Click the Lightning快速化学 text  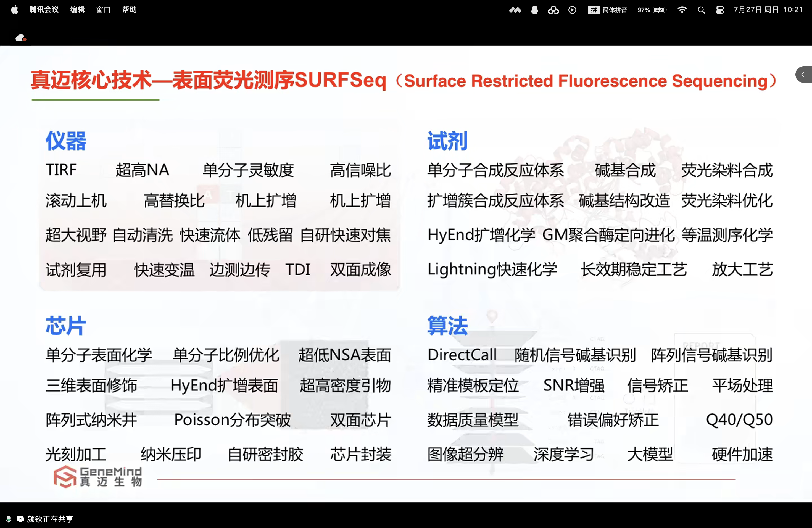click(492, 270)
